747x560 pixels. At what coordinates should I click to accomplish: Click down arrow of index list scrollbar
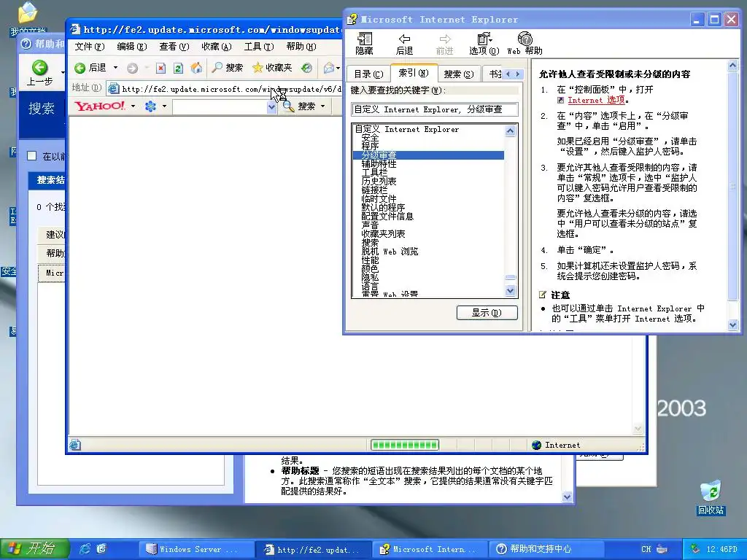tap(510, 290)
